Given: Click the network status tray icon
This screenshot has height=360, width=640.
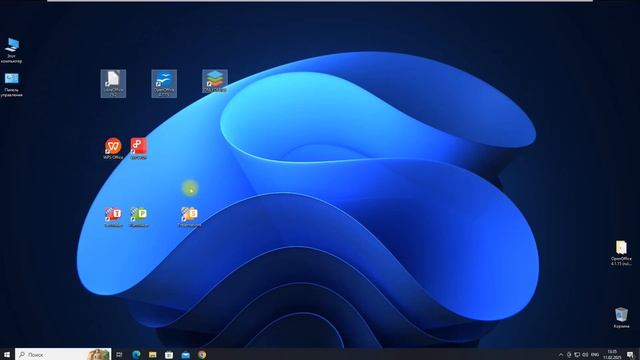Looking at the screenshot, I should pyautogui.click(x=577, y=355).
